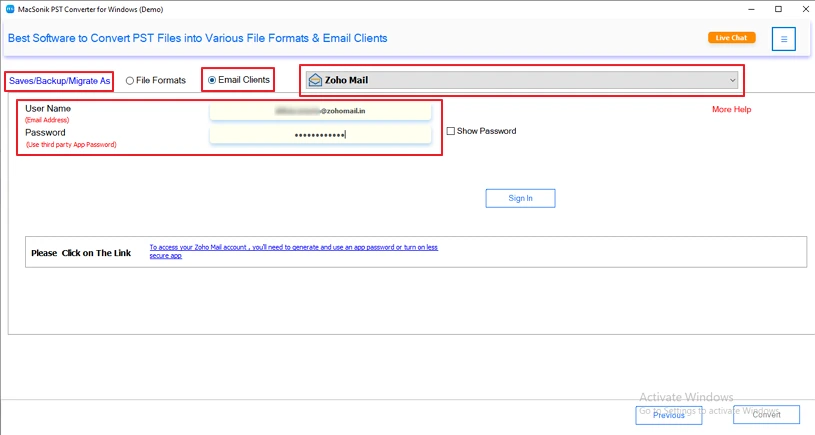Click the MacSonik app icon in title bar
Image resolution: width=815 pixels, height=435 pixels.
coord(10,9)
